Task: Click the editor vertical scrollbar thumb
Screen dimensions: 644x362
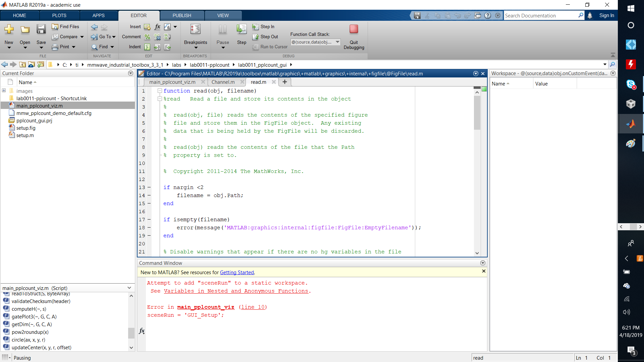Action: pos(477,113)
